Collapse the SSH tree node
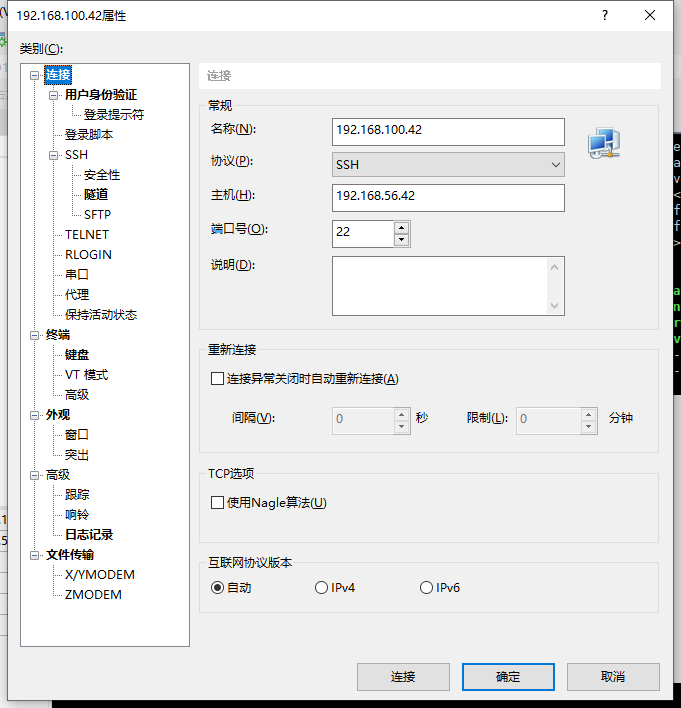The image size is (681, 708). point(55,155)
